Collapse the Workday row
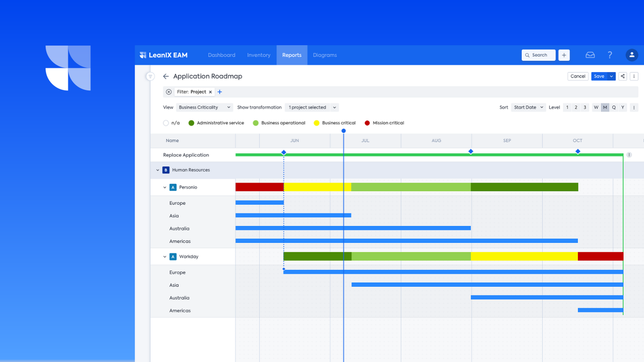This screenshot has width=644, height=362. click(164, 257)
